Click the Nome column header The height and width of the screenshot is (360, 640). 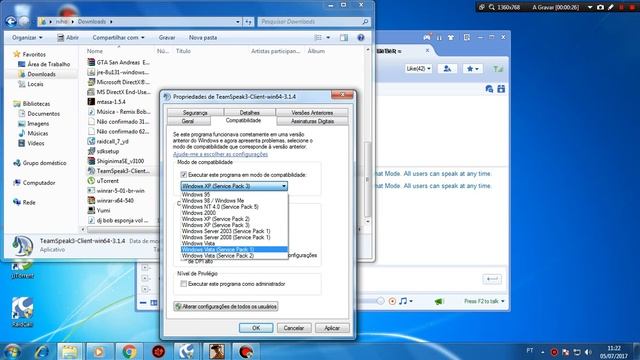click(95, 51)
